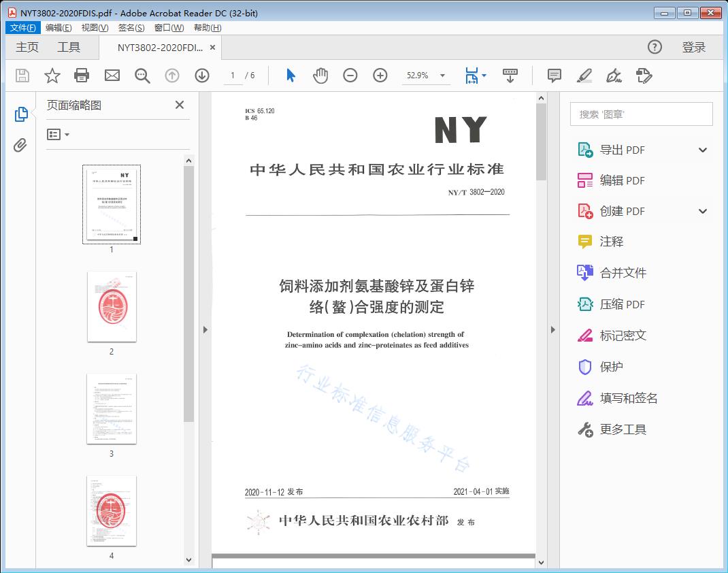Click the 搜索 '图章' search field
The image size is (728, 573).
click(640, 114)
